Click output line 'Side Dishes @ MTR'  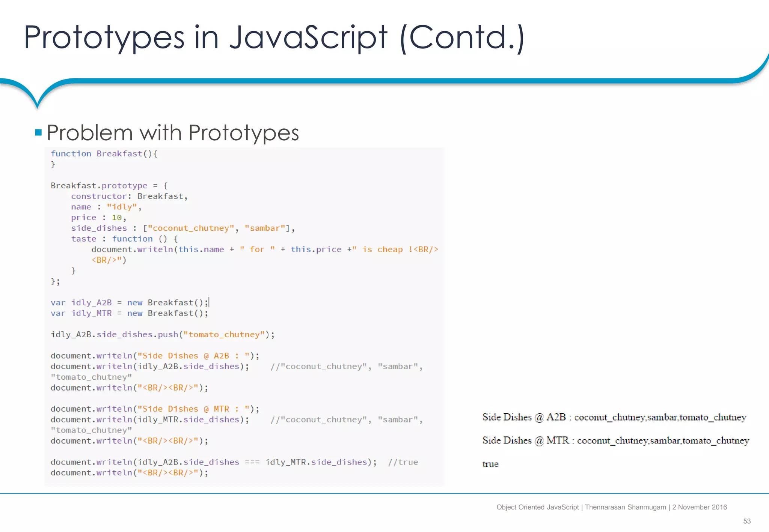[616, 440]
